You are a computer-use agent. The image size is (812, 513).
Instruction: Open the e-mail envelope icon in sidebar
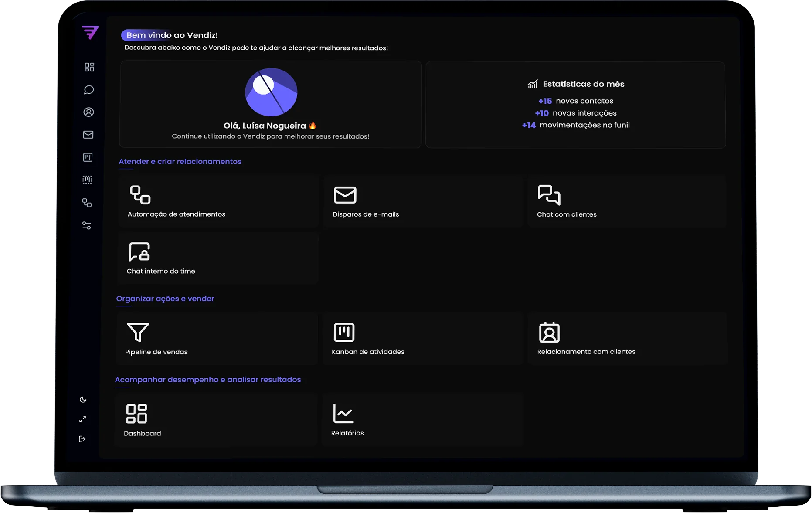pyautogui.click(x=88, y=135)
